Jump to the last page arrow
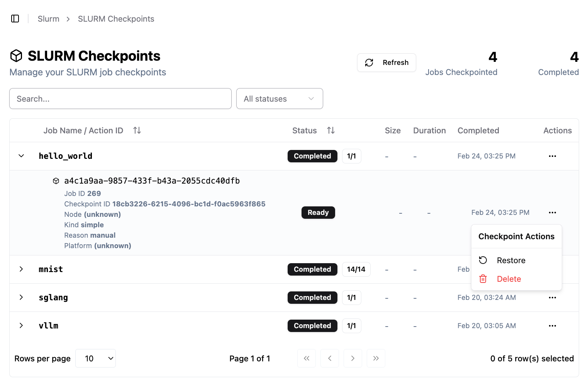The width and height of the screenshot is (588, 383). pyautogui.click(x=376, y=358)
